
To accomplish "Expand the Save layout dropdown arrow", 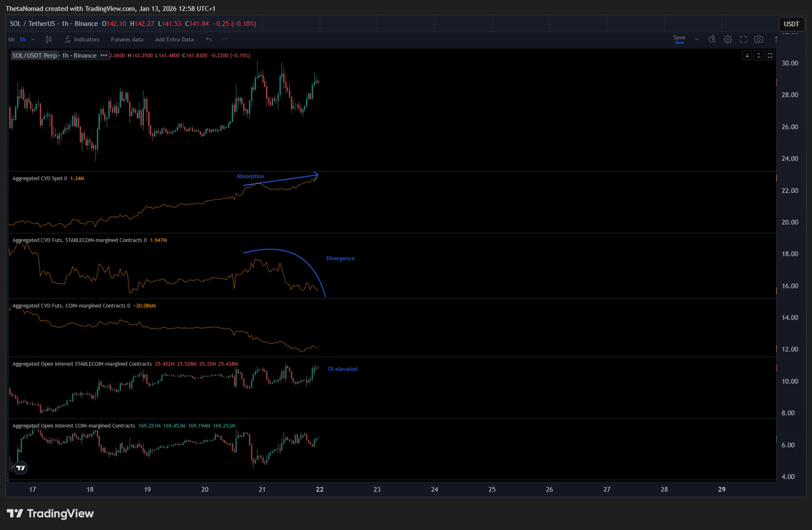I will [697, 39].
